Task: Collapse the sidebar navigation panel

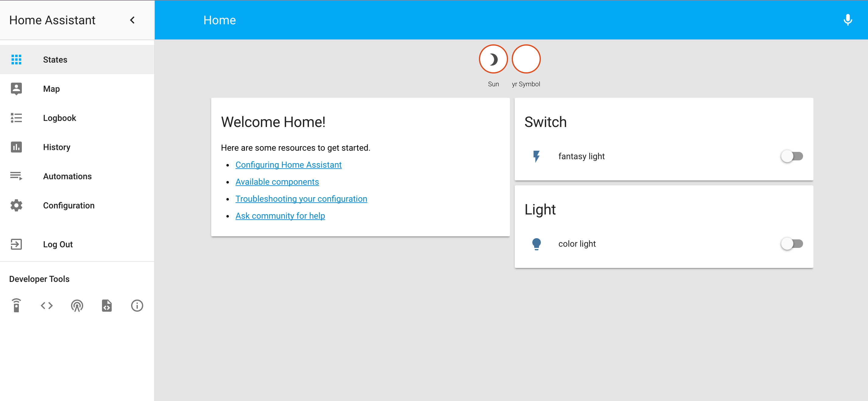Action: [x=132, y=20]
